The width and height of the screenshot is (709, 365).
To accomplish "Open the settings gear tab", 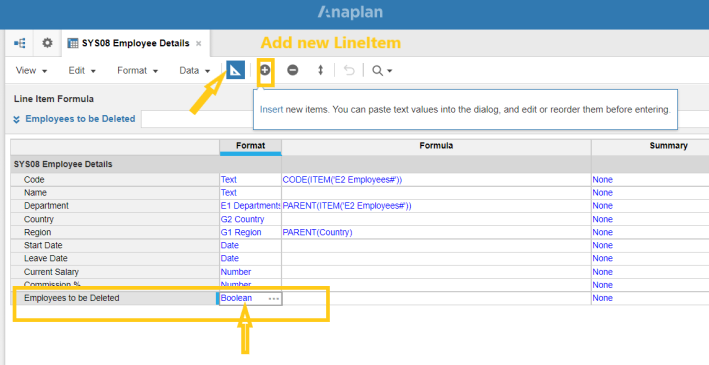I will click(x=47, y=43).
